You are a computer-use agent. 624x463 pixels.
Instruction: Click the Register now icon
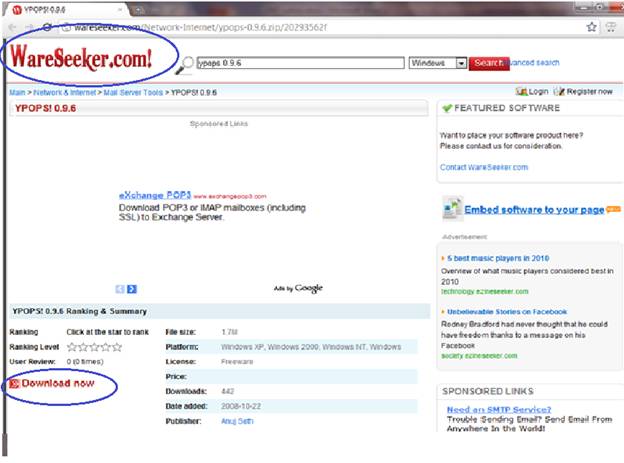click(x=559, y=91)
